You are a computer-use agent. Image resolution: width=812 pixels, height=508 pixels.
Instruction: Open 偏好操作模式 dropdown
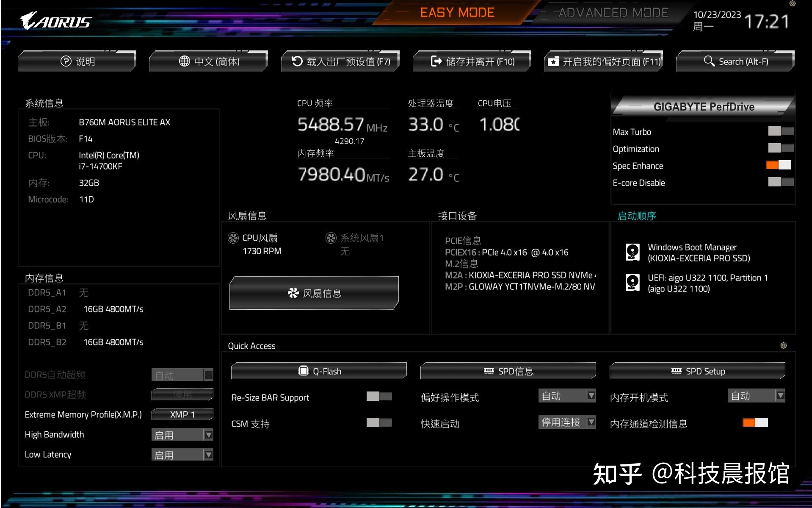pos(567,396)
